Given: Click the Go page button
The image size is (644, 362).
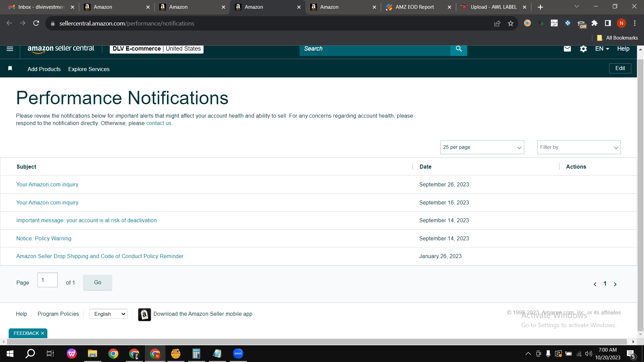Looking at the screenshot, I should [97, 283].
